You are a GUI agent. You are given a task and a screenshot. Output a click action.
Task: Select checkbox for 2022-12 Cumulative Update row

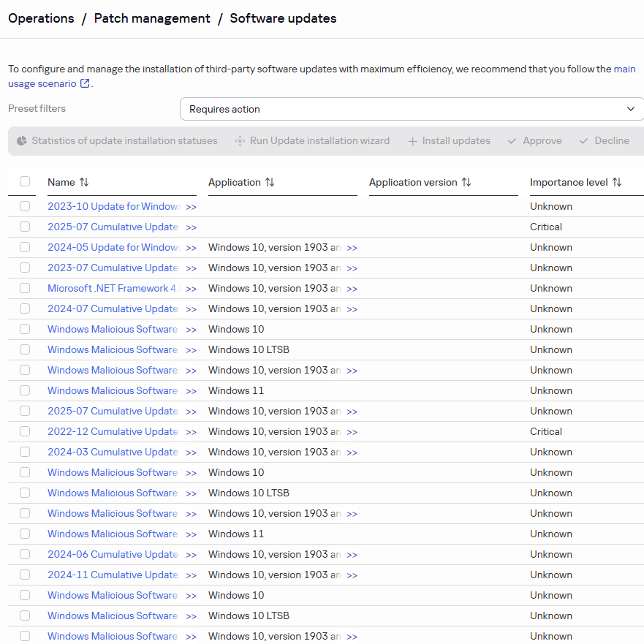point(25,431)
